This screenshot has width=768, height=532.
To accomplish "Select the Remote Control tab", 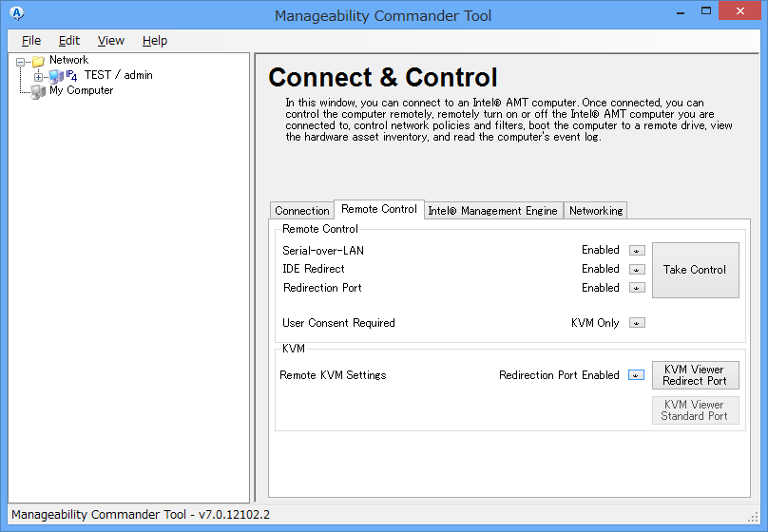I will pyautogui.click(x=379, y=209).
